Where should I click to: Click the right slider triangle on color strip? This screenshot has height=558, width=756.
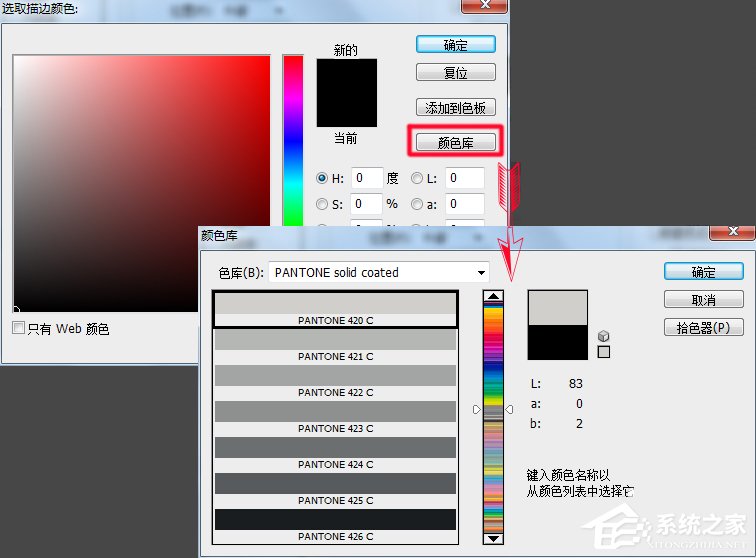coord(509,409)
